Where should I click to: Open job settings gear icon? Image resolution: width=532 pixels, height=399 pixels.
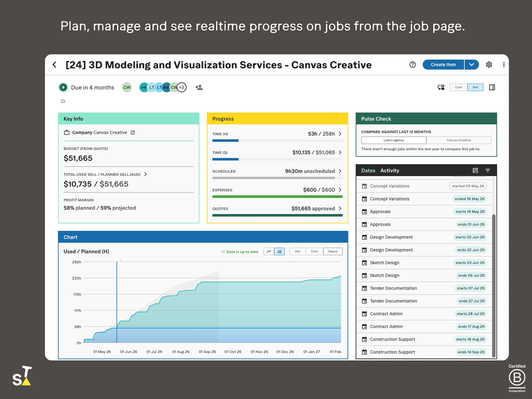click(x=489, y=65)
